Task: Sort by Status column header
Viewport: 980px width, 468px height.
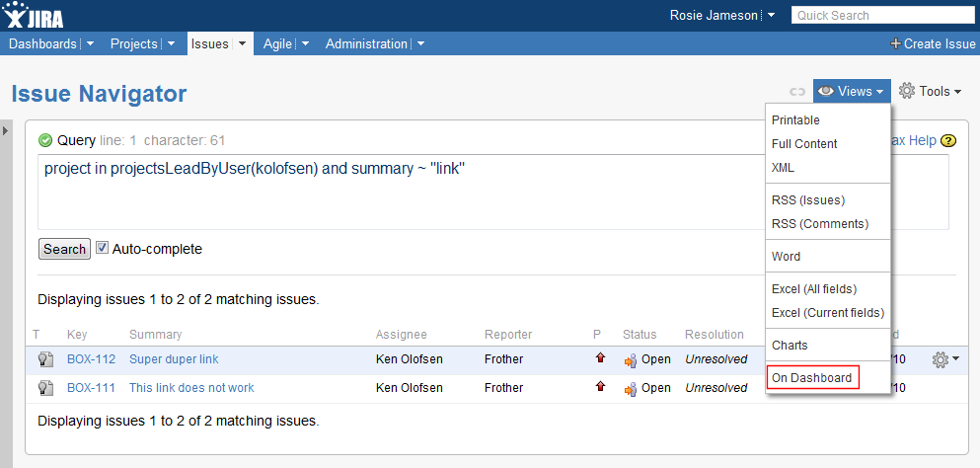Action: tap(640, 335)
